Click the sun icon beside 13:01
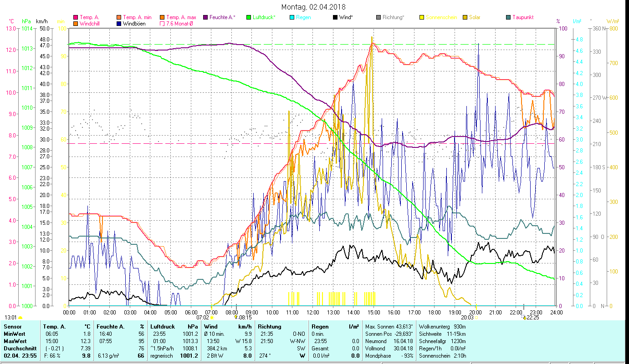Image resolution: width=629 pixels, height=364 pixels. (x=20, y=318)
